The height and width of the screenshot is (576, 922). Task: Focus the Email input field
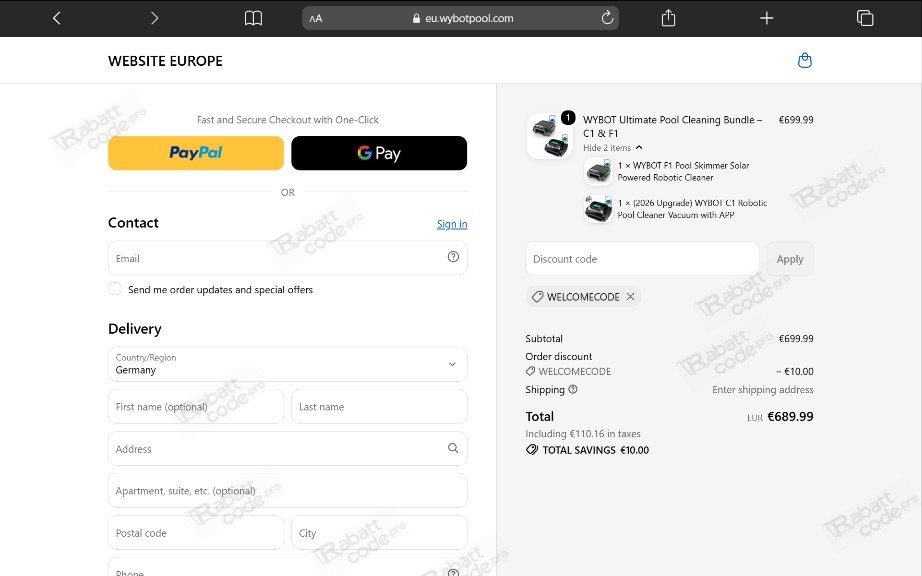[288, 257]
